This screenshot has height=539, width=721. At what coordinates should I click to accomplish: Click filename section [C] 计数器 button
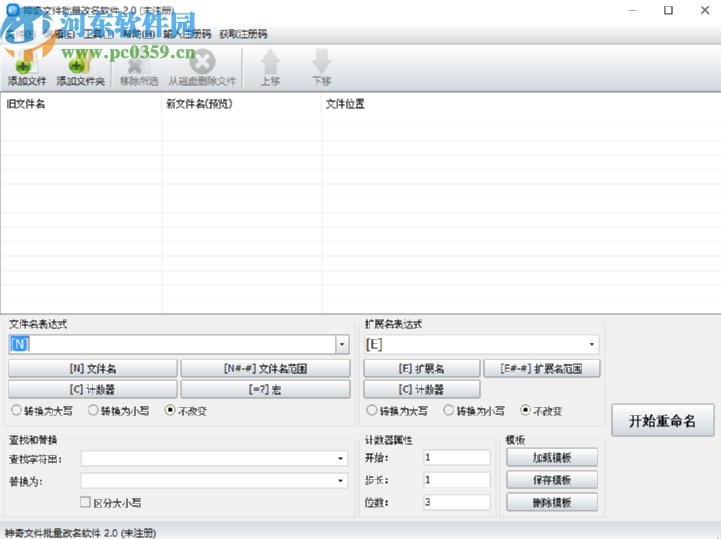[93, 390]
